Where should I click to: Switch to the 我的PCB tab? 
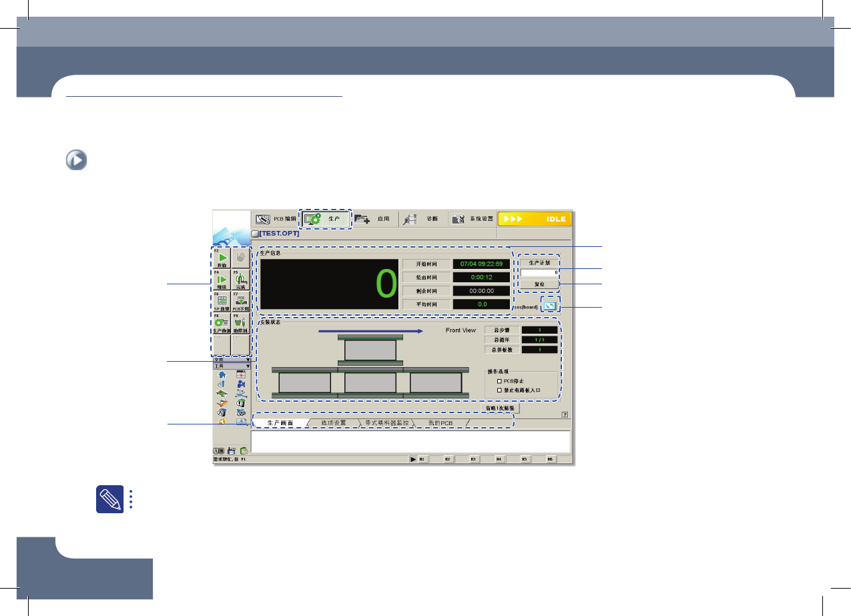(441, 423)
